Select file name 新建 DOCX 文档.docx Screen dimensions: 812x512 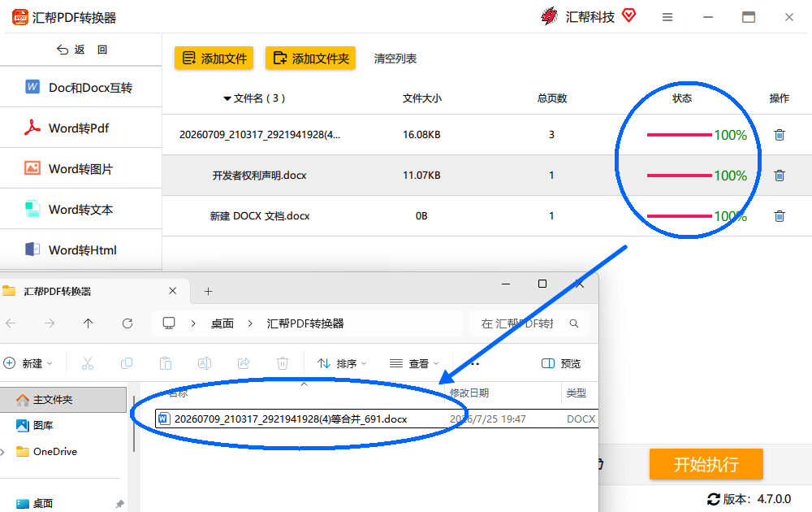click(x=260, y=216)
